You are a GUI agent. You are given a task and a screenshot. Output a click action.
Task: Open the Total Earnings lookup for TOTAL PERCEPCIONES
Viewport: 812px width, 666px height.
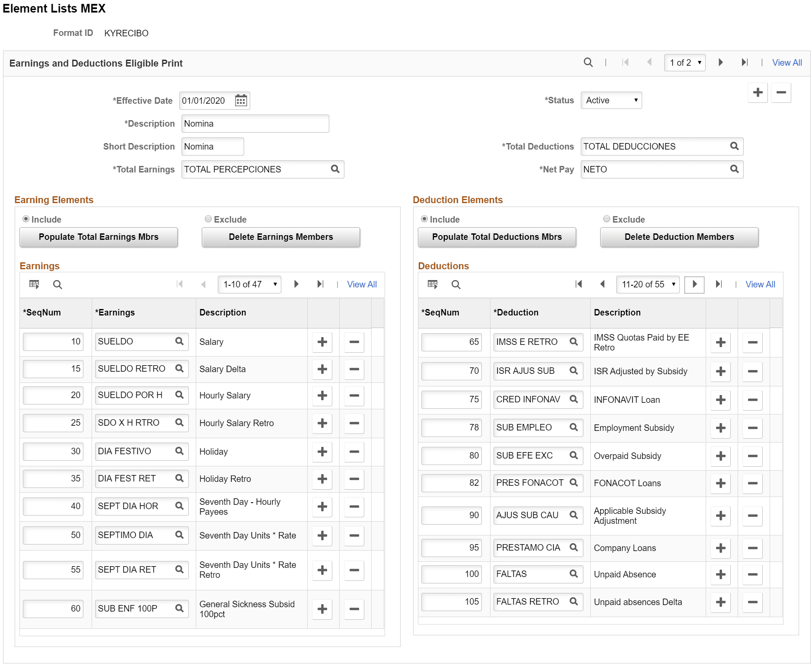coord(335,169)
